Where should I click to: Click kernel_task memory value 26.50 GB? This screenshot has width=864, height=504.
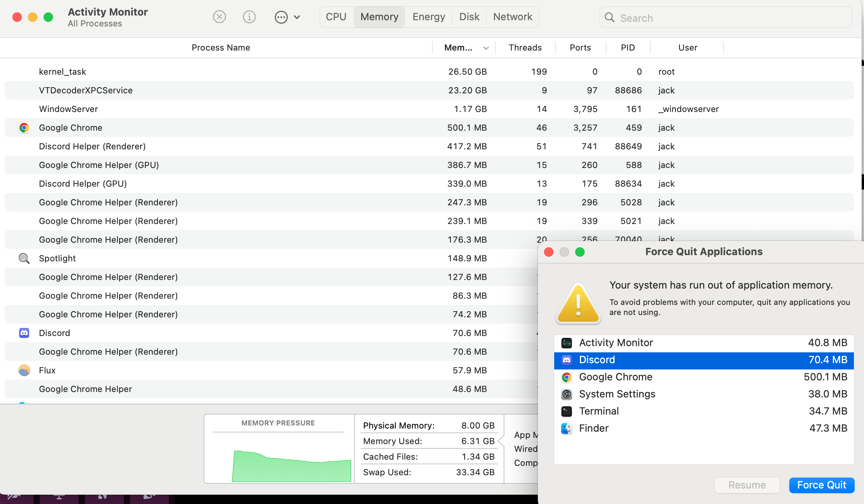(467, 72)
